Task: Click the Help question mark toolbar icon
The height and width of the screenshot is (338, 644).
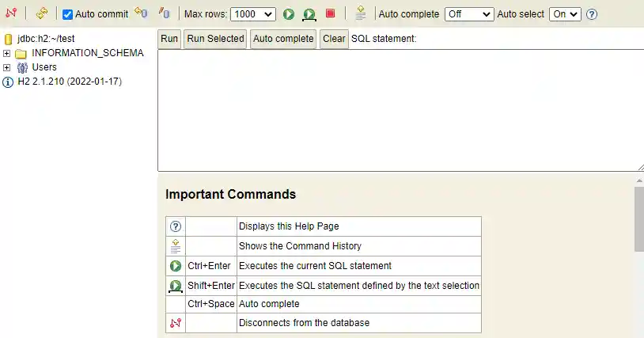Action: pos(592,14)
